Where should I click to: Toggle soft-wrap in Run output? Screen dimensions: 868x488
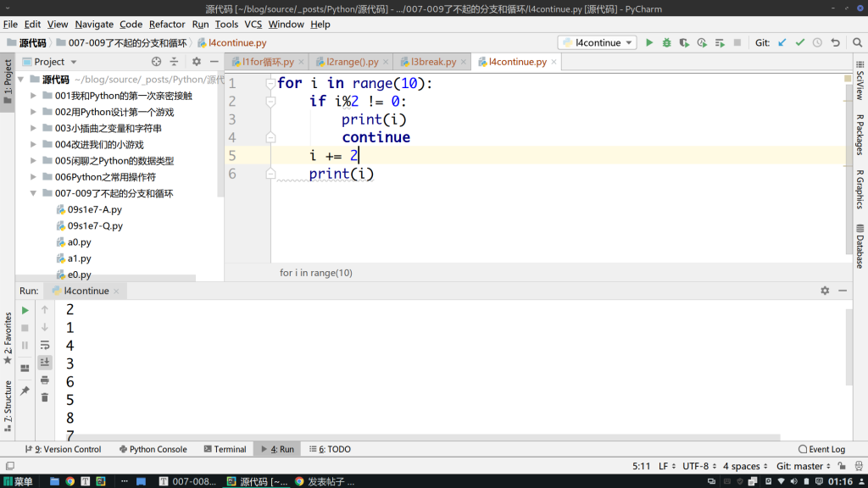pos(45,346)
